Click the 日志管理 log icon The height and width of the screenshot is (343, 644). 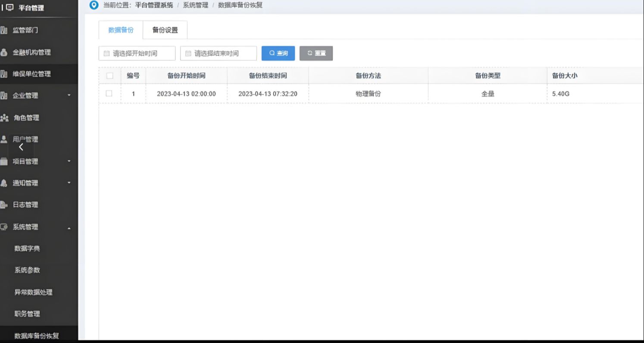click(5, 205)
